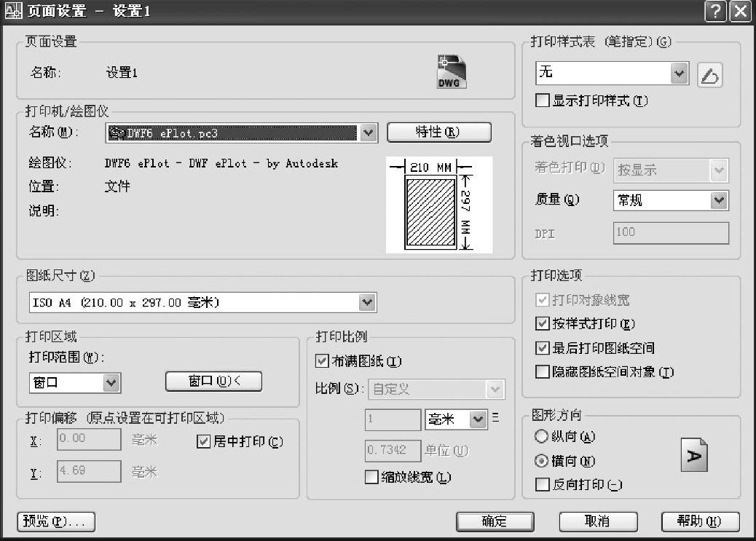Click the scale equals sign icon
The height and width of the screenshot is (541, 756).
click(495, 417)
